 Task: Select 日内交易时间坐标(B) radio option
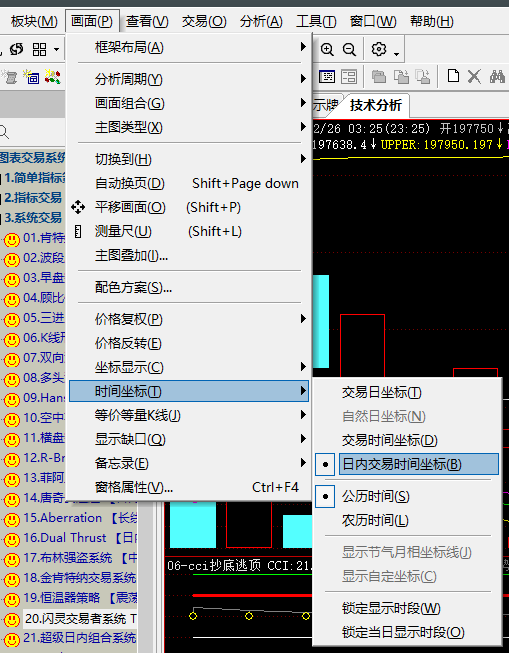[x=407, y=464]
